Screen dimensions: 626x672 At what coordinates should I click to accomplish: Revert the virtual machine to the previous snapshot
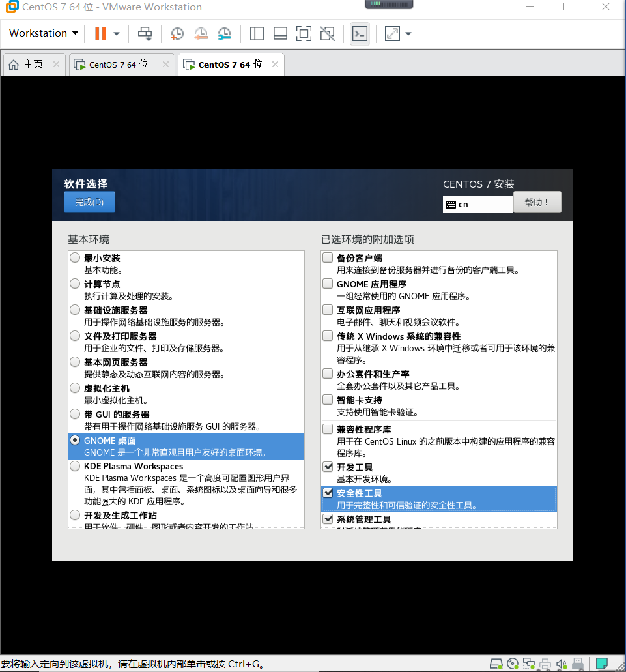(x=201, y=33)
